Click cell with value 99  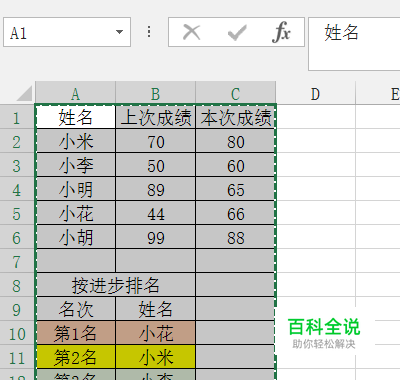pyautogui.click(x=156, y=237)
